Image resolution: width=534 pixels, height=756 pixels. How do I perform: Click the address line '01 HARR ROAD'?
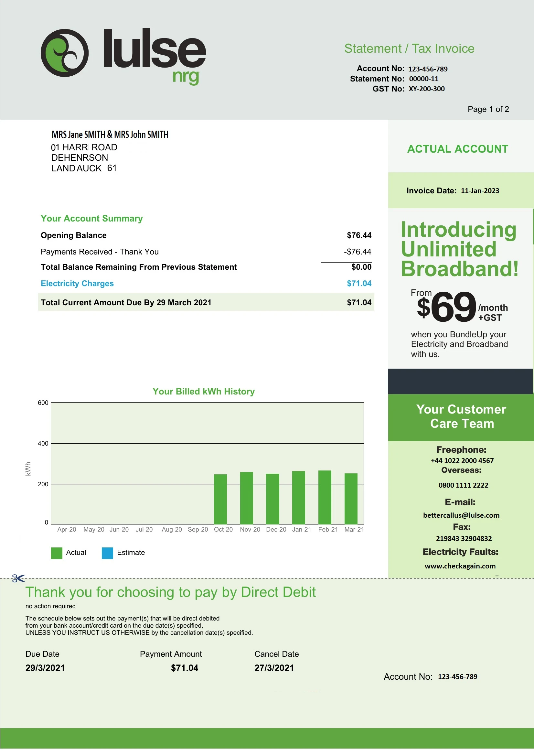84,147
